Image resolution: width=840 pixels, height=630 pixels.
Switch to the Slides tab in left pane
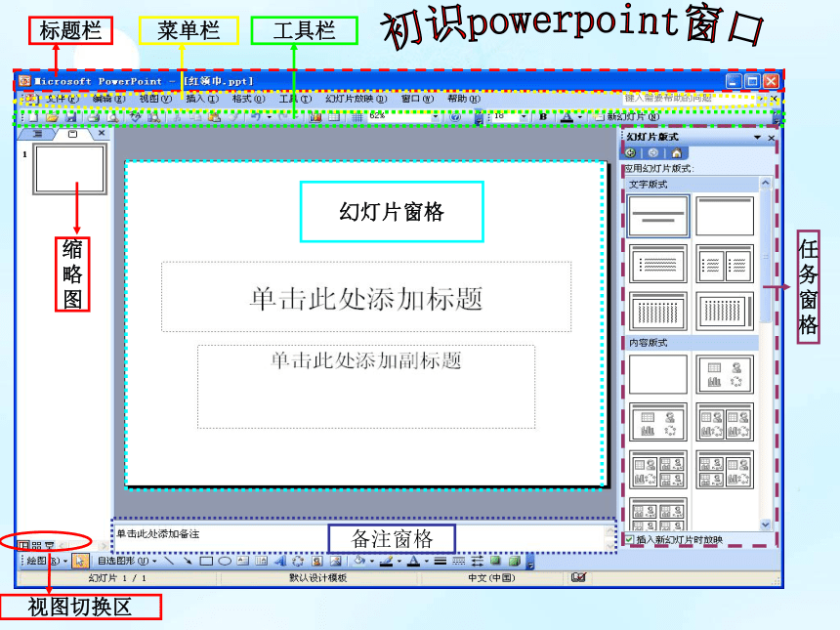tap(72, 134)
